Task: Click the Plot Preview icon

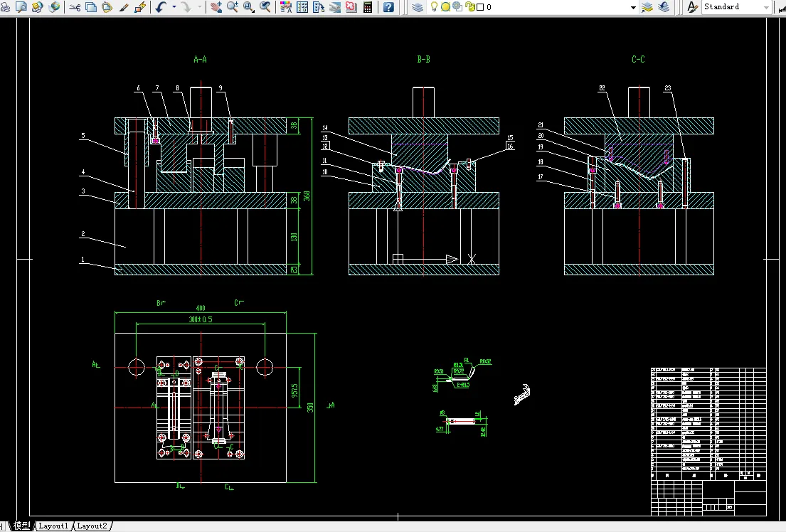Action: click(21, 7)
